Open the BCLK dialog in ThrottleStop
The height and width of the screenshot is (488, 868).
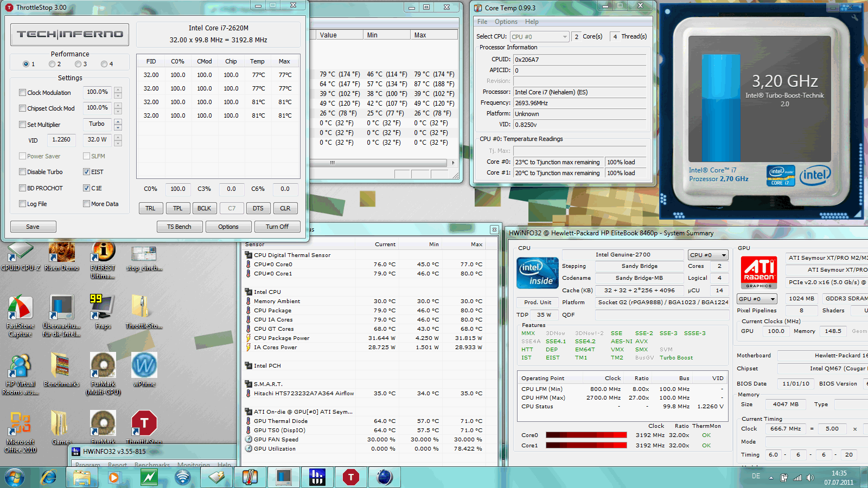click(x=204, y=208)
